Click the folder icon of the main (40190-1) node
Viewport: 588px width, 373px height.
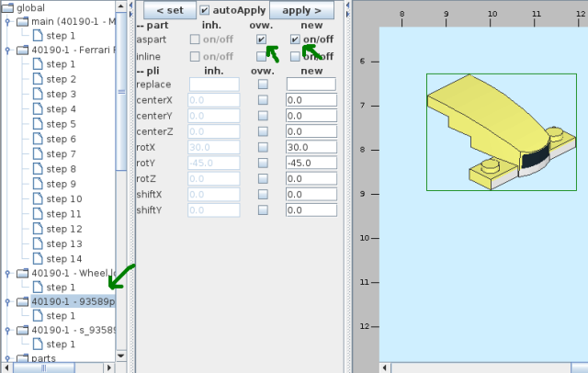point(22,22)
